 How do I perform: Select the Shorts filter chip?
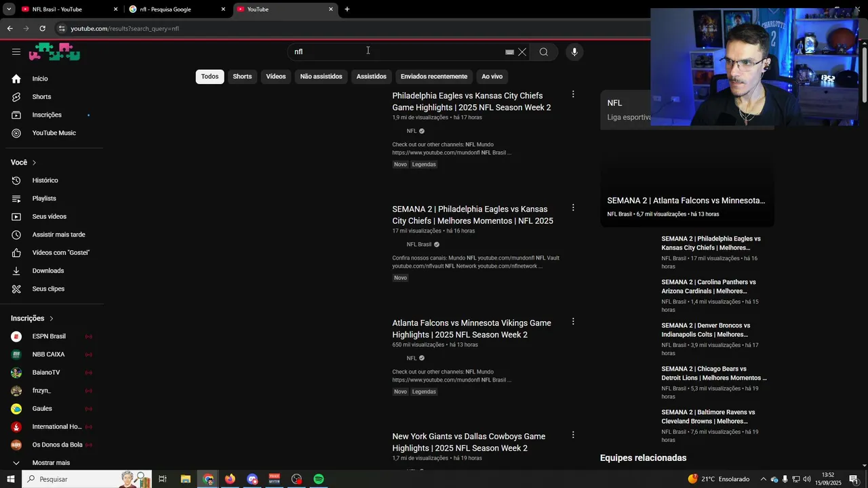(242, 77)
